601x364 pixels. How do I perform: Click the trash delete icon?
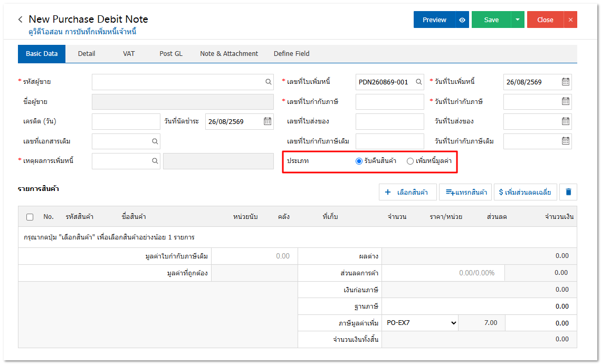(568, 192)
